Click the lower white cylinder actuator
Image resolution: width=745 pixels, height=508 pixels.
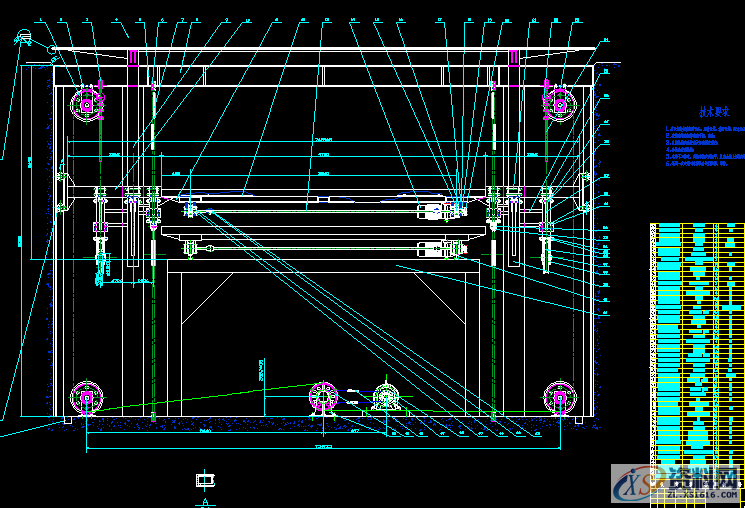[x=435, y=248]
